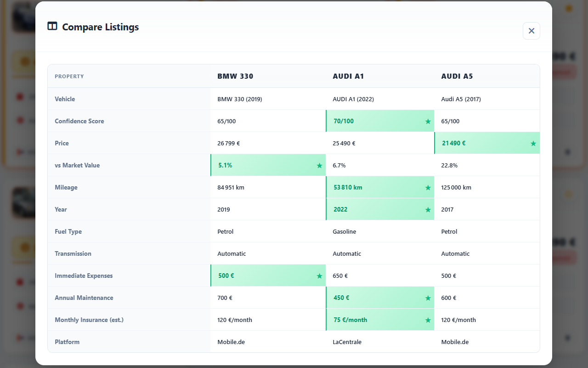Select the highlighted 21 490 € price value
The image size is (588, 368).
pos(454,143)
